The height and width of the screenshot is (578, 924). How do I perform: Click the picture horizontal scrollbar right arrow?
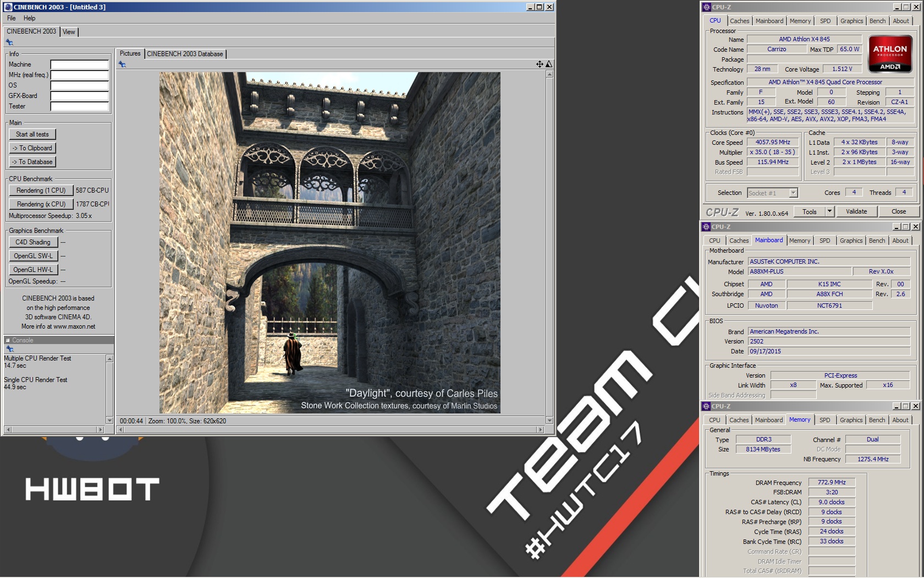pyautogui.click(x=541, y=429)
